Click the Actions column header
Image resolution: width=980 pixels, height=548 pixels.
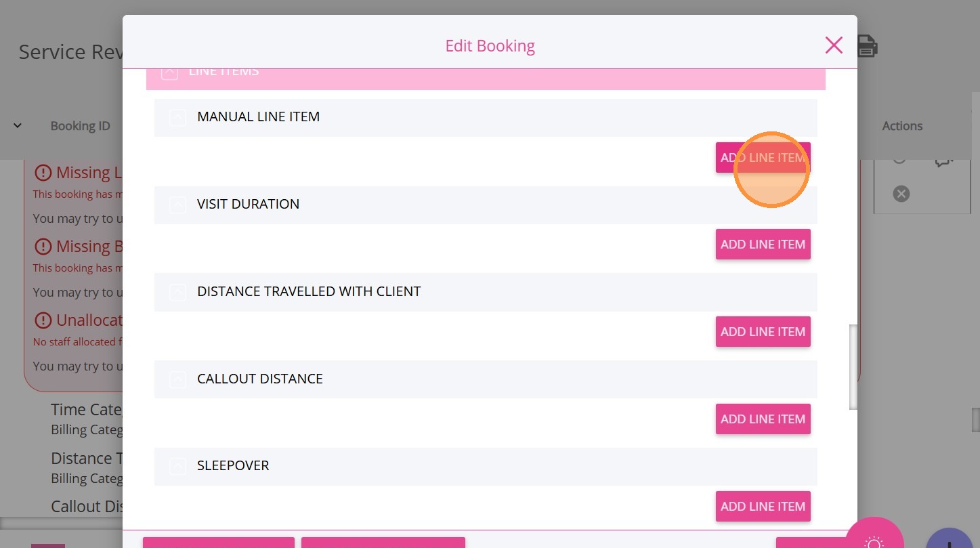(x=901, y=126)
